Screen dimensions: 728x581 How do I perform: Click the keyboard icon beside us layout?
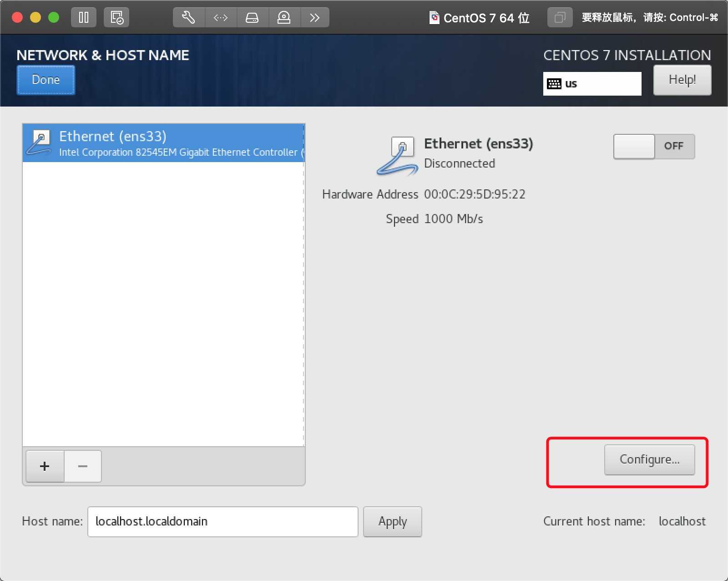coord(554,84)
